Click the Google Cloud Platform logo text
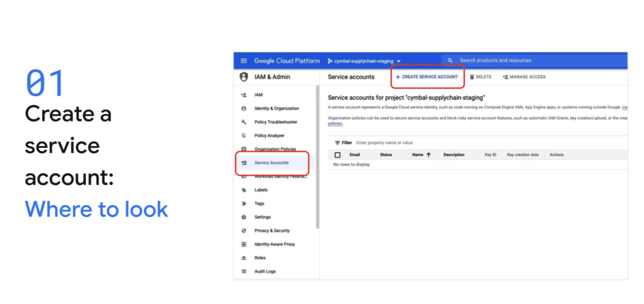 [286, 61]
